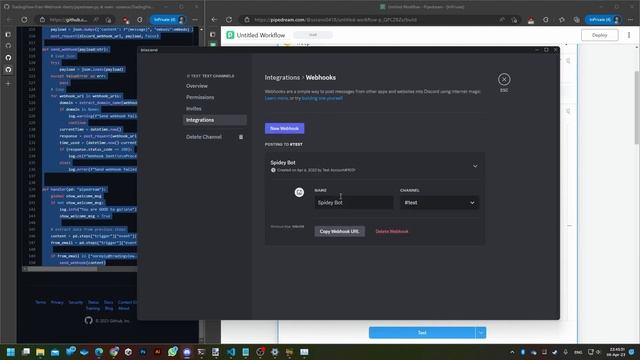
Task: Reload the Pipedream browser page
Action: pyautogui.click(x=229, y=20)
